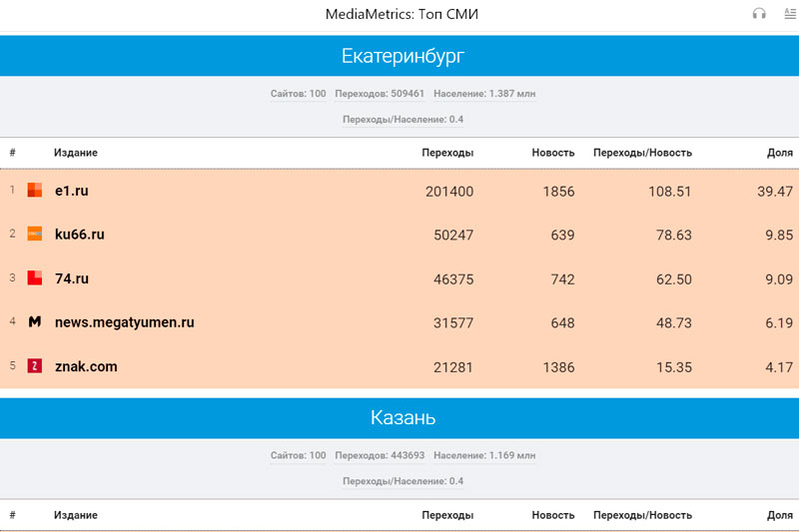The height and width of the screenshot is (532, 799).
Task: Click the e1.ru site logo icon
Action: coord(35,190)
